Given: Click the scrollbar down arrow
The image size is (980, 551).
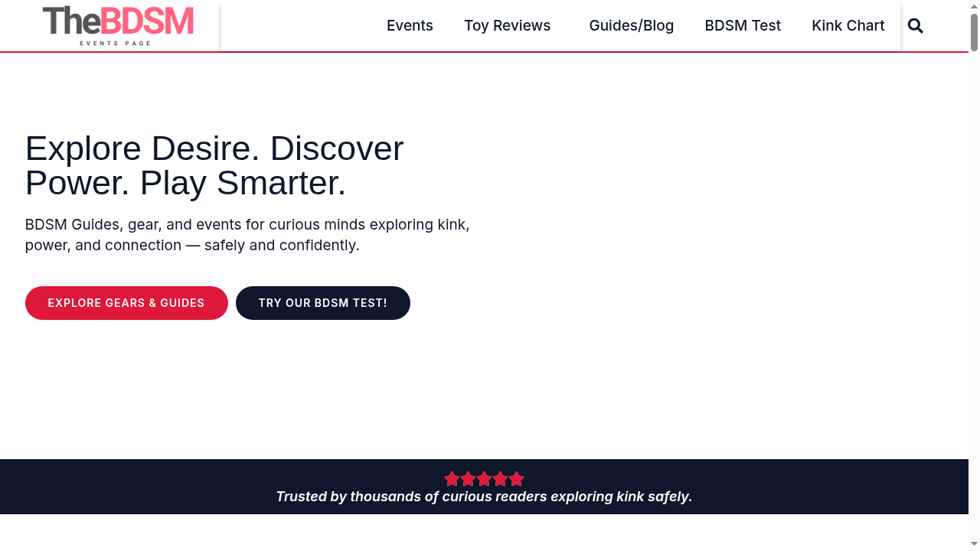Looking at the screenshot, I should (974, 543).
